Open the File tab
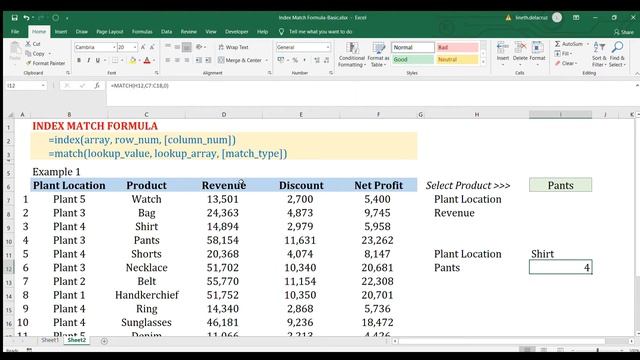The image size is (640, 360). 15,32
